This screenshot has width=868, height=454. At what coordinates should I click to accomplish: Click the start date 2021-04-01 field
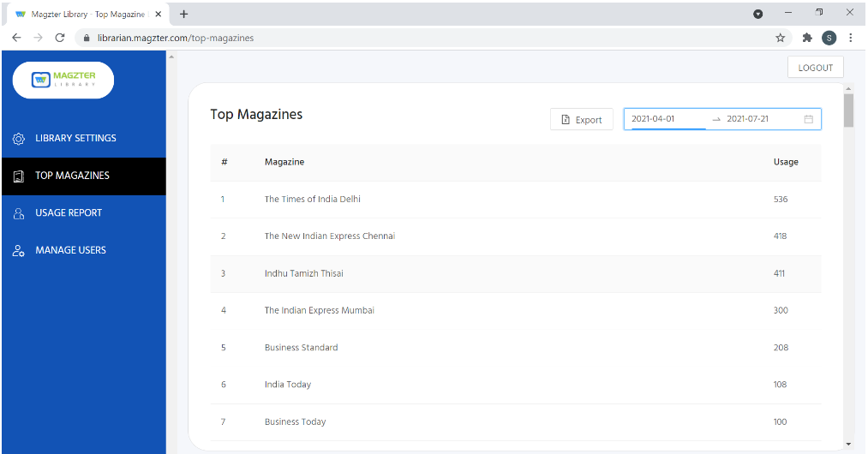pyautogui.click(x=667, y=119)
